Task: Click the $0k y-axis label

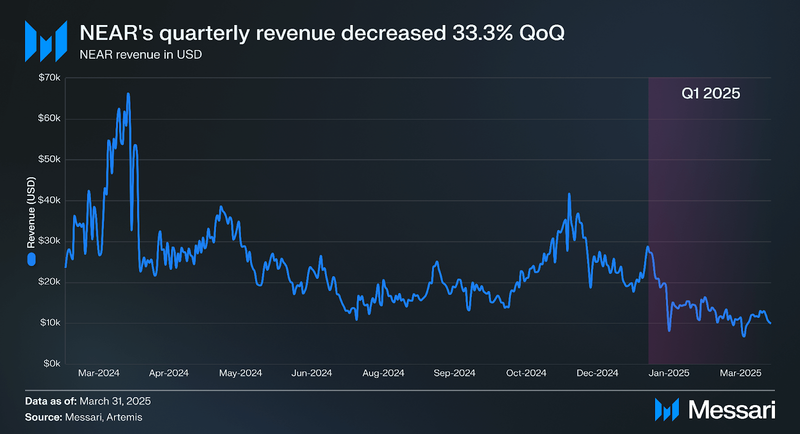Action: [x=52, y=364]
